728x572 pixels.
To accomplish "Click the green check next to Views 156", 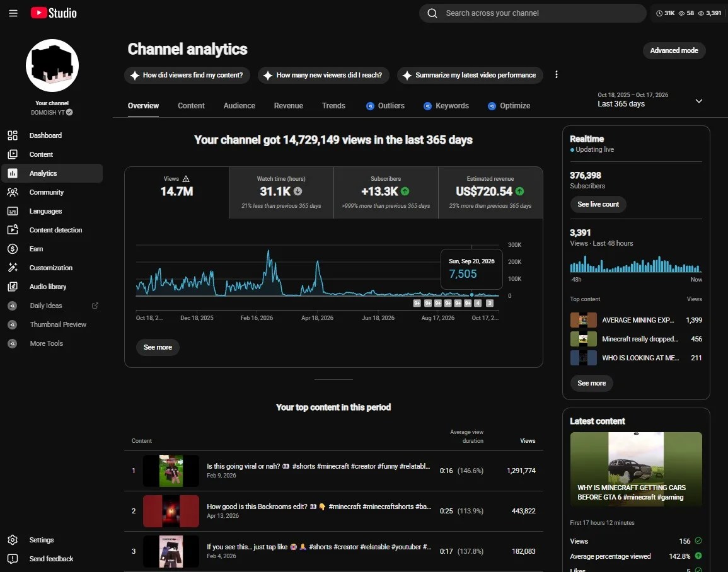I will pyautogui.click(x=698, y=541).
